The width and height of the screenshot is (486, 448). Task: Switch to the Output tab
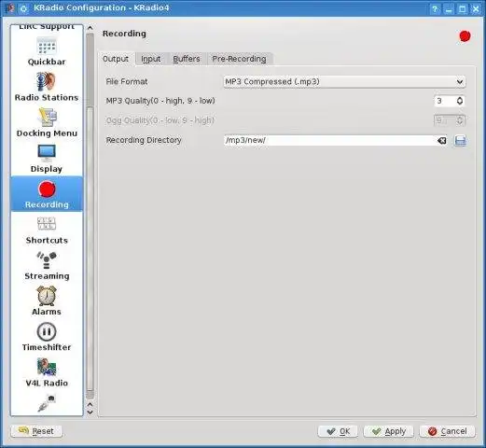(116, 59)
